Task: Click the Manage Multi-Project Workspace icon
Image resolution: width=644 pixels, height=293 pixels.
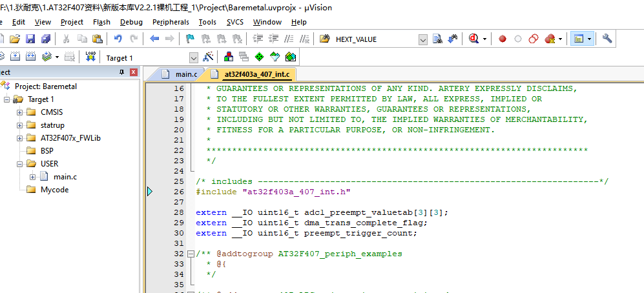Action: coord(244,56)
